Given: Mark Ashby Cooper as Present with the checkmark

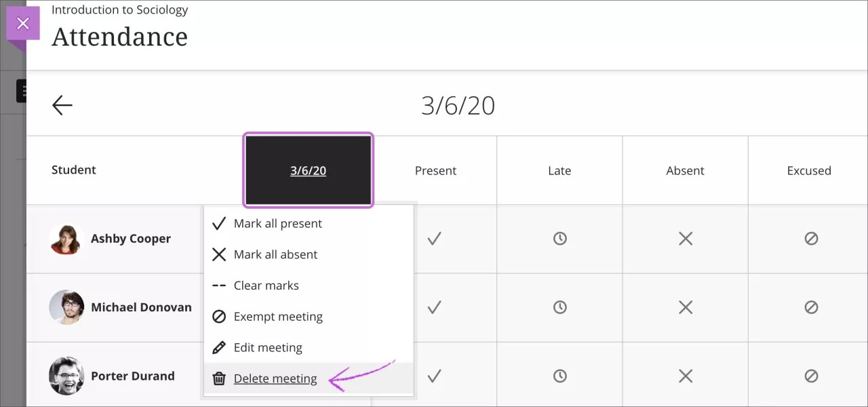Looking at the screenshot, I should [x=435, y=239].
